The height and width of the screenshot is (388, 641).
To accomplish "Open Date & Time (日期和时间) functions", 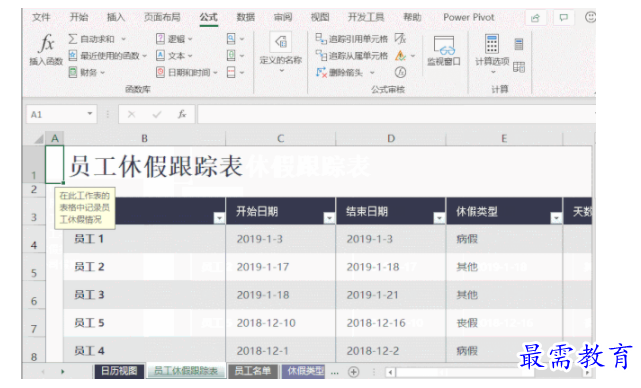I will [x=187, y=72].
